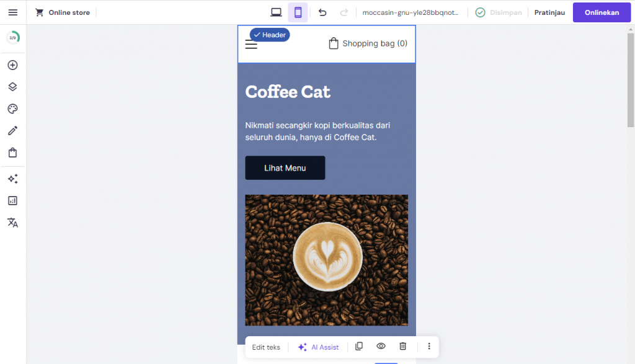Screen dimensions: 635x364
Task: Open the Online store menu
Action: (x=62, y=12)
